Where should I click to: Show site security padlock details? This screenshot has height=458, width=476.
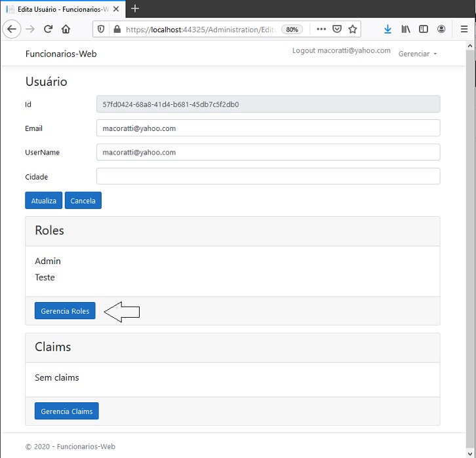[117, 29]
